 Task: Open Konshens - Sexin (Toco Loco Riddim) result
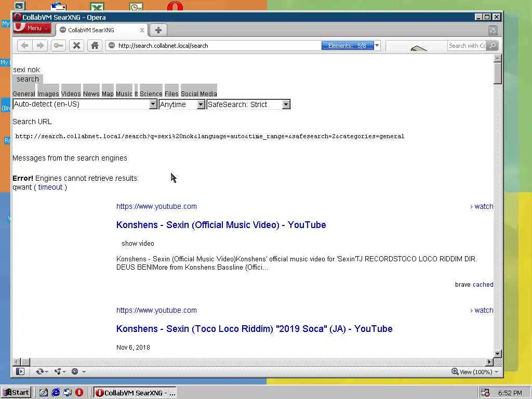click(255, 329)
